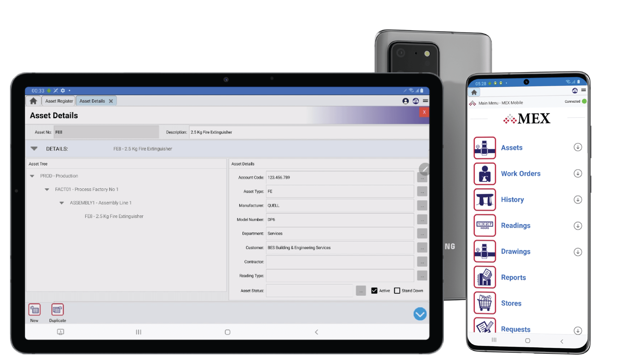Screen dimensions: 617x364
Task: Select the History module icon
Action: tap(484, 199)
